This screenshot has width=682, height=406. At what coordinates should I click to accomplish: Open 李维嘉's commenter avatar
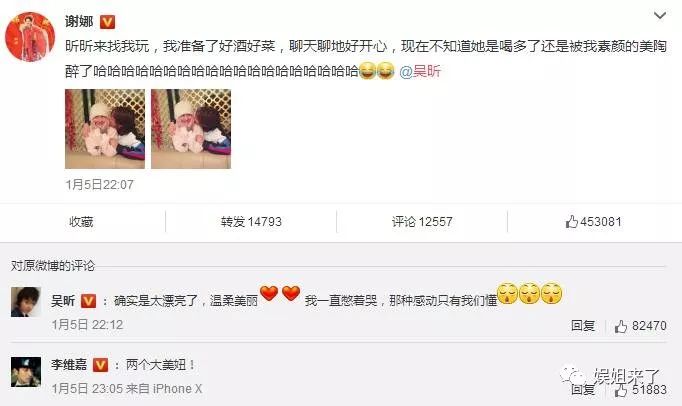(26, 372)
